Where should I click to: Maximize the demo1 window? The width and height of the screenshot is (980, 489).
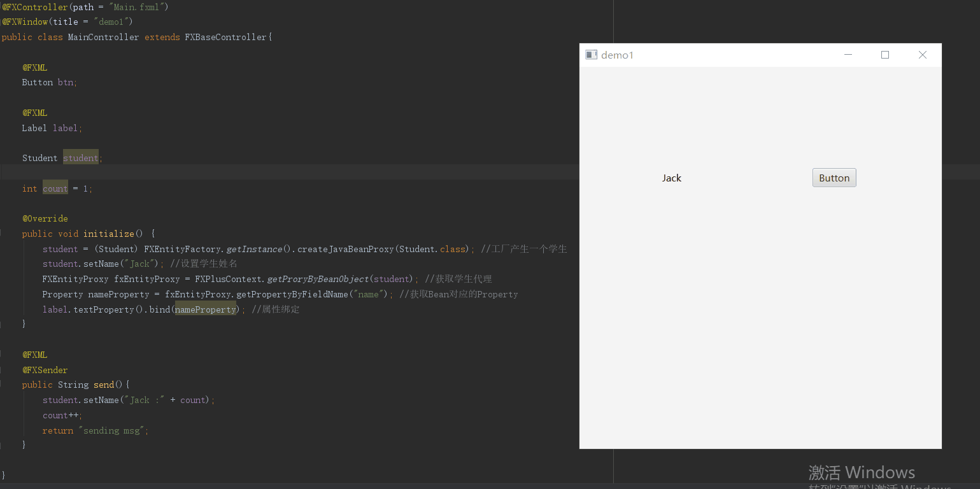click(x=884, y=55)
